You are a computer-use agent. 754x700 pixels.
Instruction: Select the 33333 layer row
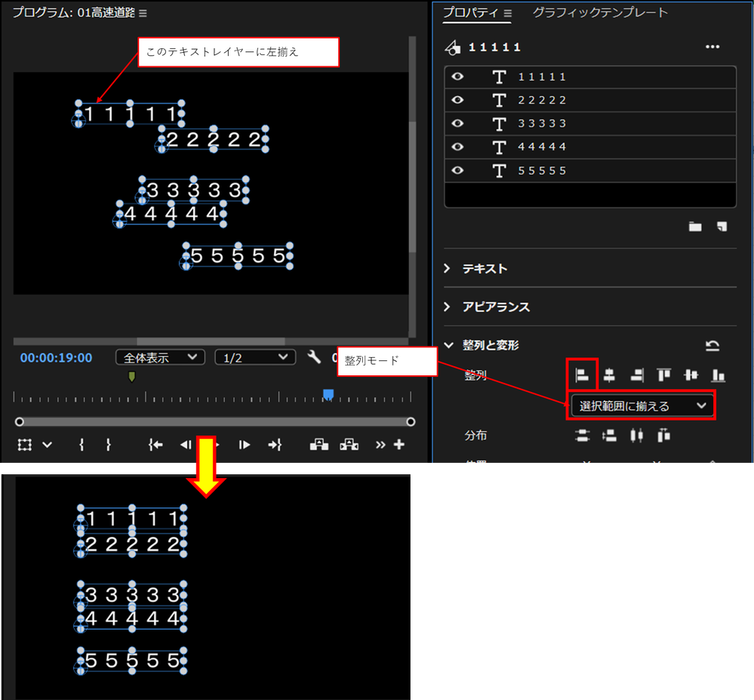[x=590, y=124]
